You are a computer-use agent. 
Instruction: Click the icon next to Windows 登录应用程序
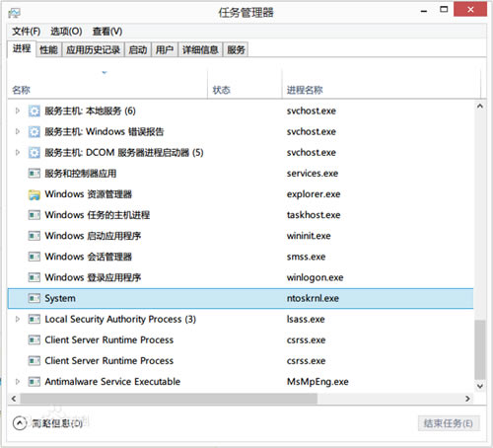point(35,277)
